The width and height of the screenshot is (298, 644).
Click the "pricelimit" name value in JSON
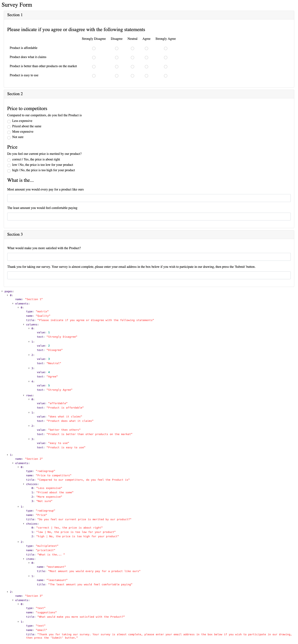45,550
